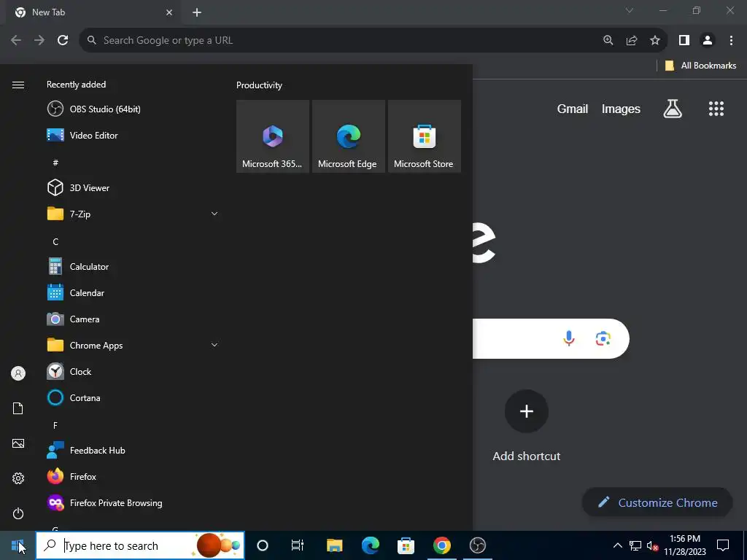Click Customize Chrome button
747x560 pixels.
657,502
